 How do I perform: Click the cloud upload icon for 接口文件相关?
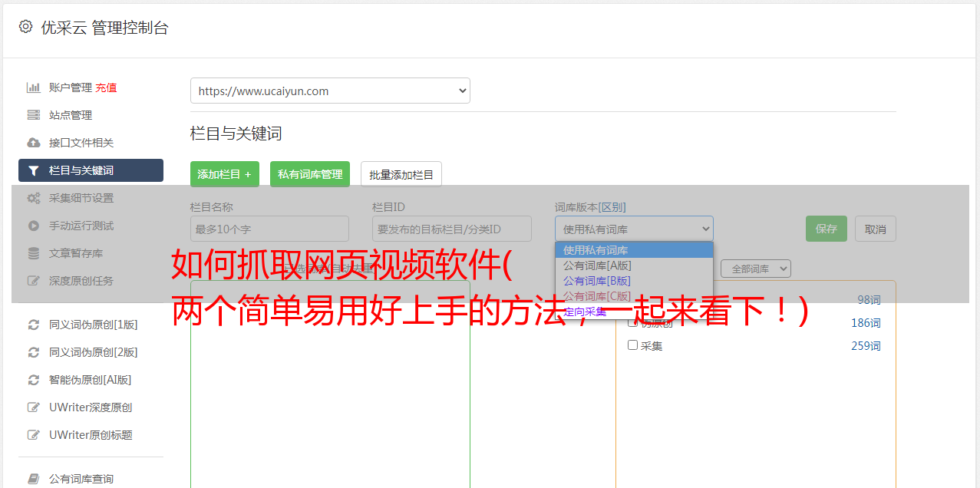point(34,143)
